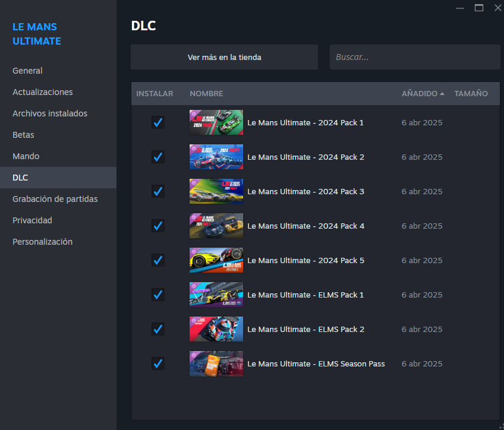Viewport: 504px width, 430px height.
Task: Sort by the Añadido column arrow
Action: coord(442,94)
